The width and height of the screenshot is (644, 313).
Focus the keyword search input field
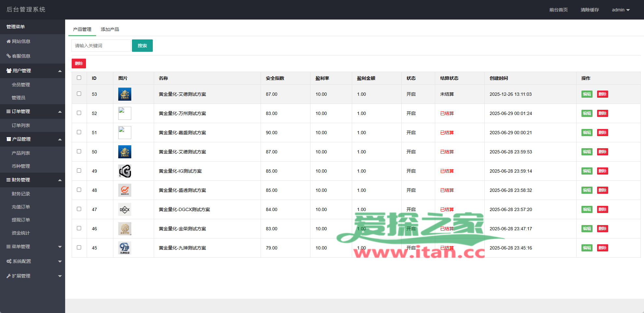point(101,46)
